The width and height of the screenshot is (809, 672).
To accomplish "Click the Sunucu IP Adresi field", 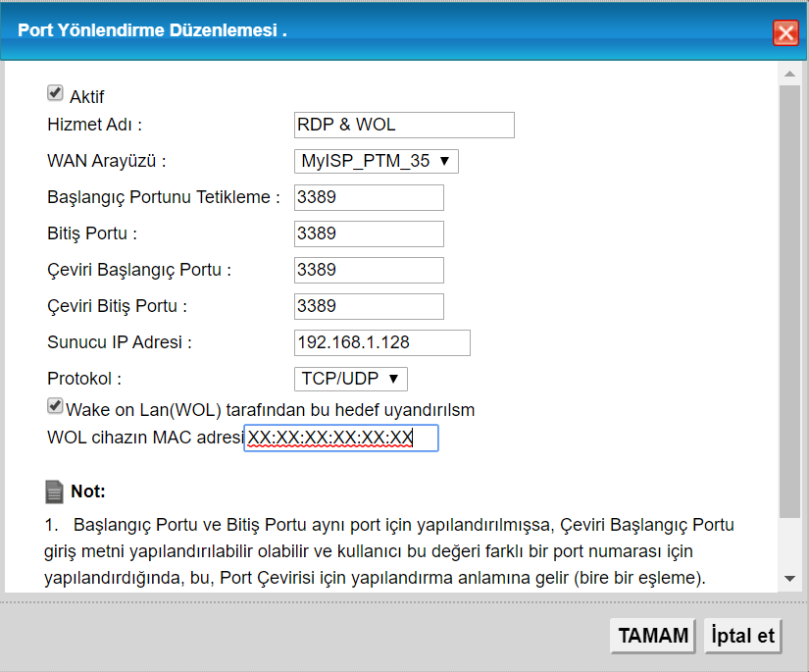I will pyautogui.click(x=382, y=342).
